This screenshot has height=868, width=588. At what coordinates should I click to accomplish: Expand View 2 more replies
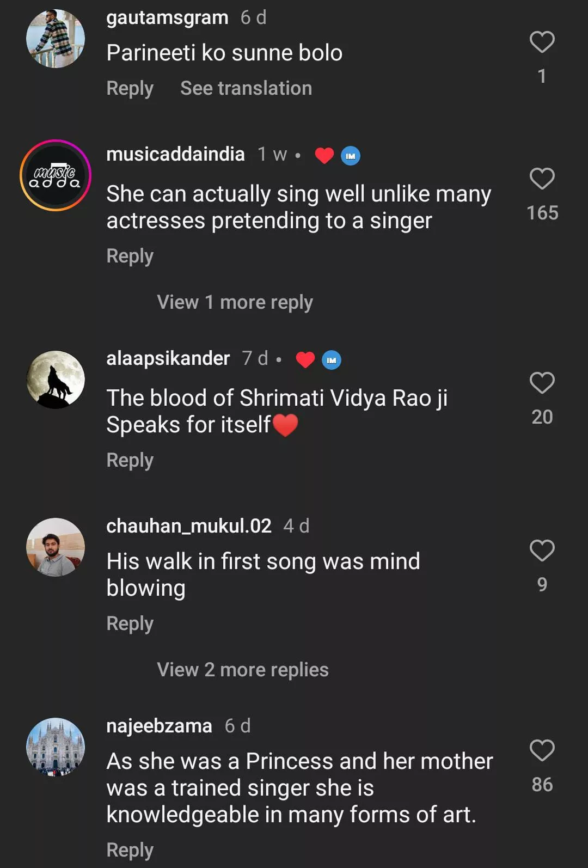[242, 670]
